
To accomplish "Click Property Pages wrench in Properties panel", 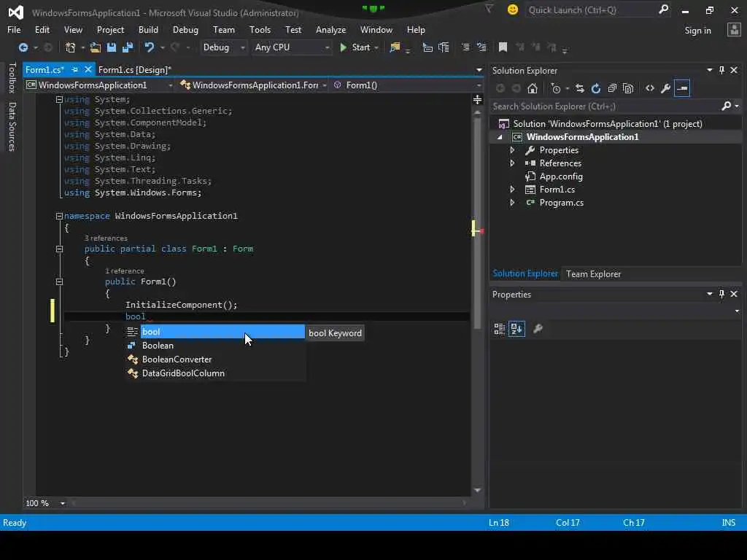I will click(x=538, y=329).
